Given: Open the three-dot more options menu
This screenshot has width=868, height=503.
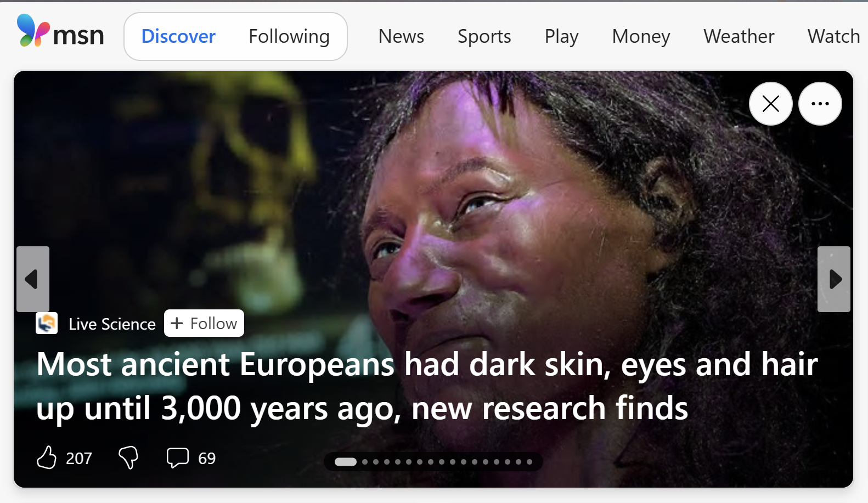Looking at the screenshot, I should (820, 104).
